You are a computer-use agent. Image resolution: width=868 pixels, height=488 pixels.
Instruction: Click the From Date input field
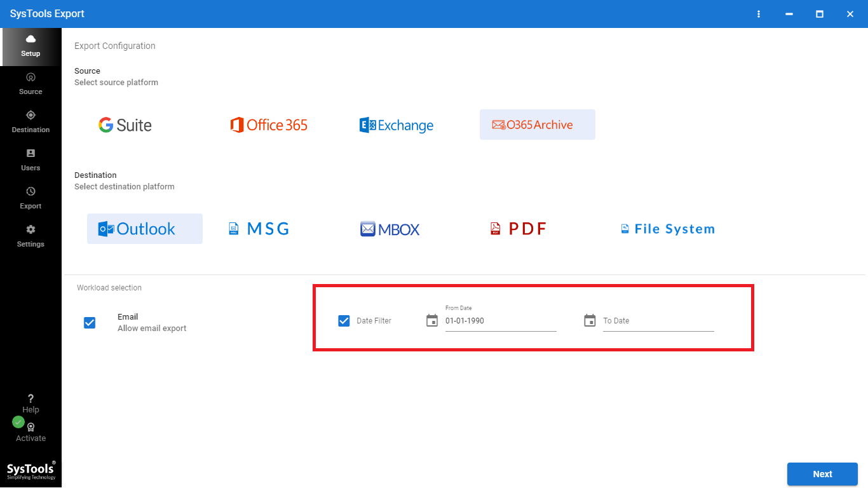coord(501,321)
